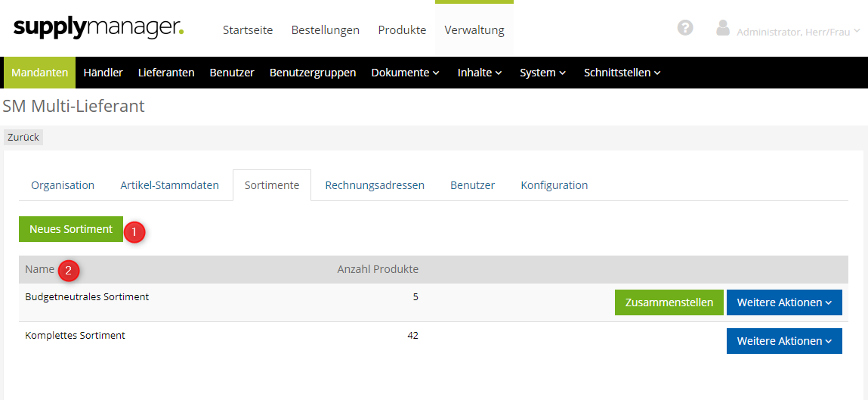Open Weitere Aktionen for Komplettes Sortiment
868x400 pixels.
click(784, 341)
